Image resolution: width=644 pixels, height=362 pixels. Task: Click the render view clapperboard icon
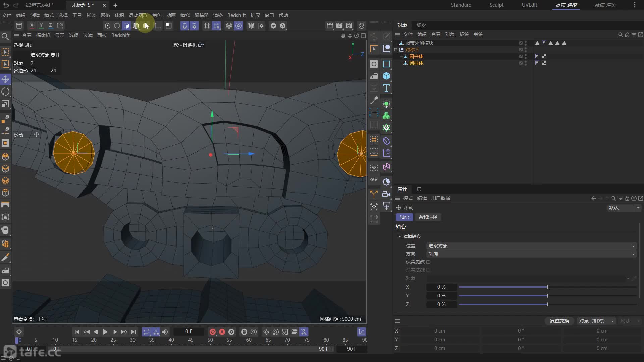pos(330,26)
